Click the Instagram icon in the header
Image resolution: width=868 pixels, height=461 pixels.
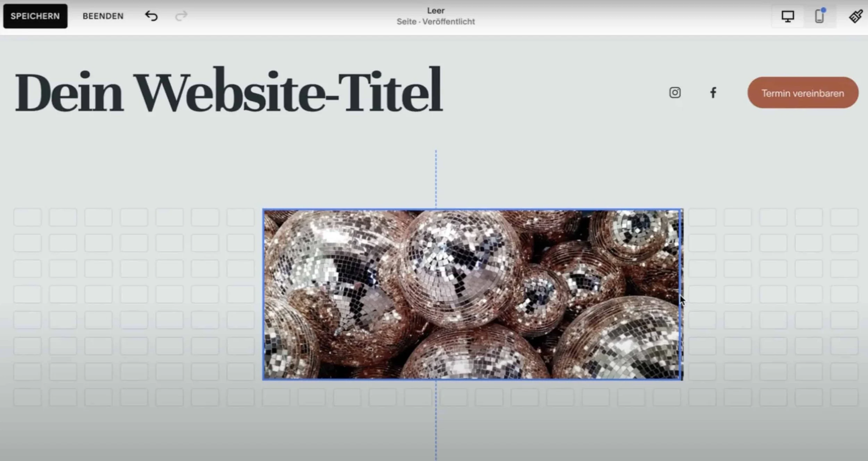675,93
